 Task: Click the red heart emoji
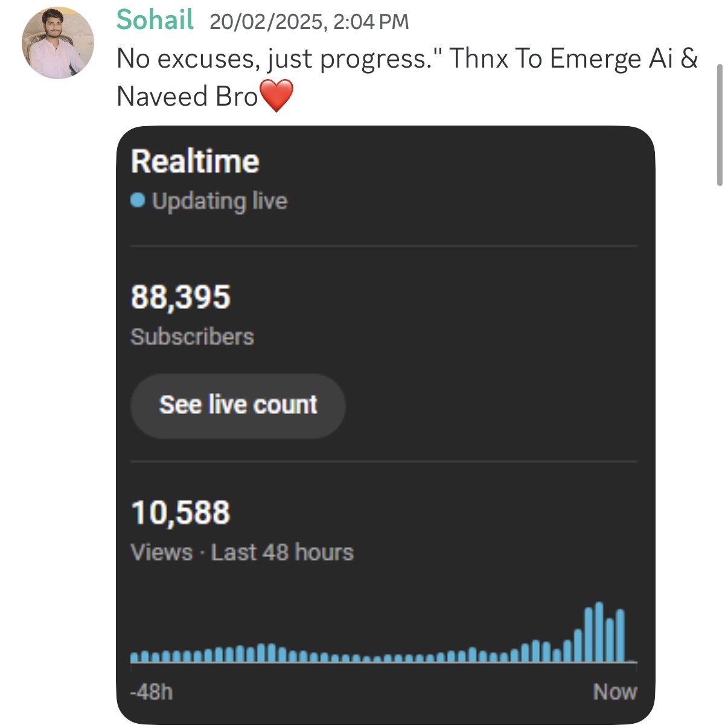pos(276,97)
